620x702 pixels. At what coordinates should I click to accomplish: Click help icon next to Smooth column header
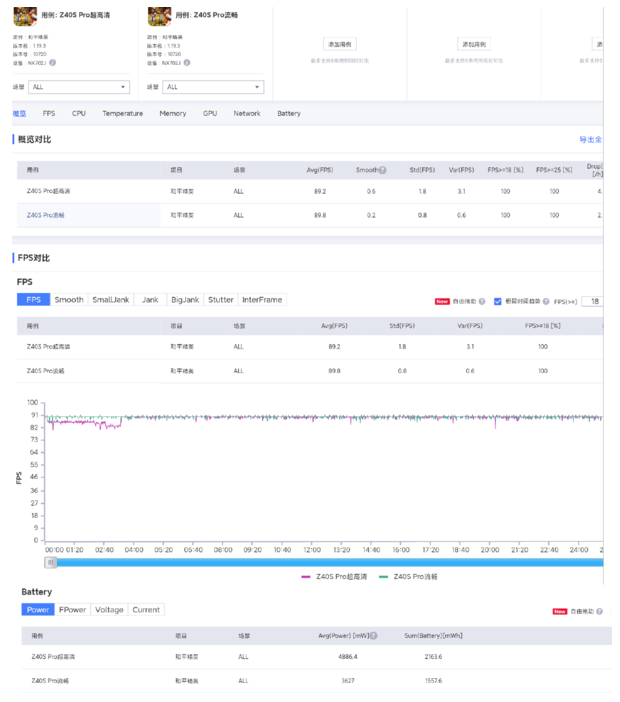pos(382,170)
